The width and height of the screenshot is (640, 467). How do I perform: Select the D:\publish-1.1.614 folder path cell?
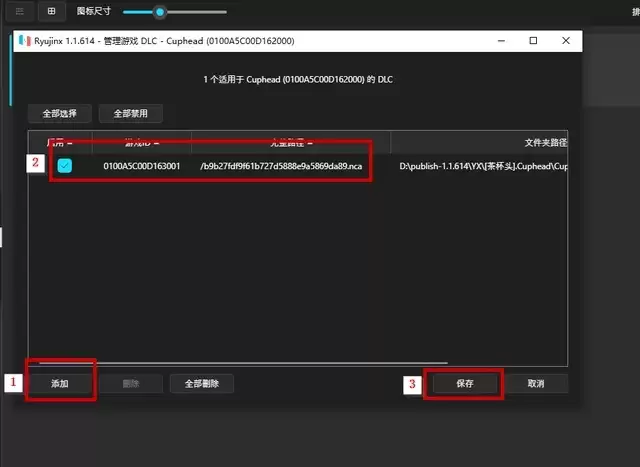coord(483,166)
